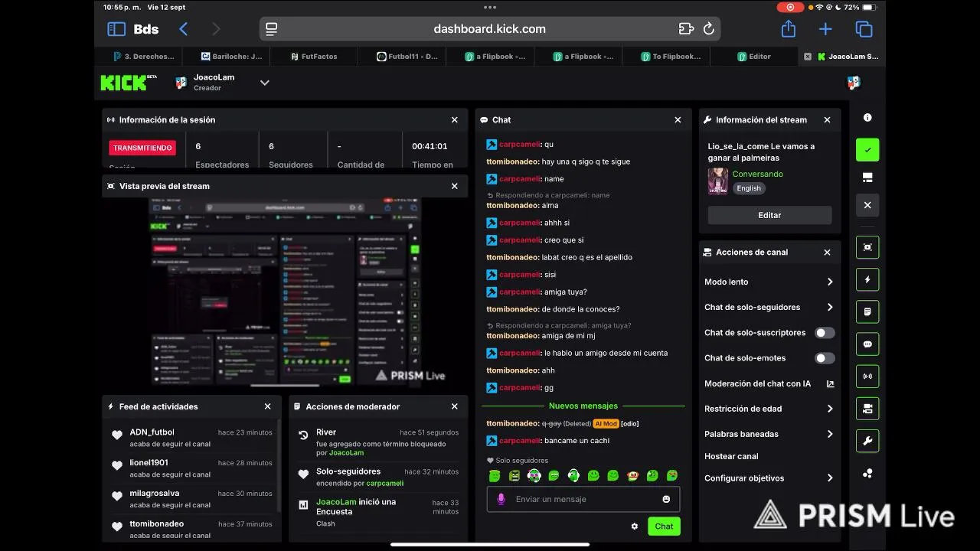This screenshot has height=551, width=980.
Task: Select the angry green block emote
Action: (x=514, y=476)
